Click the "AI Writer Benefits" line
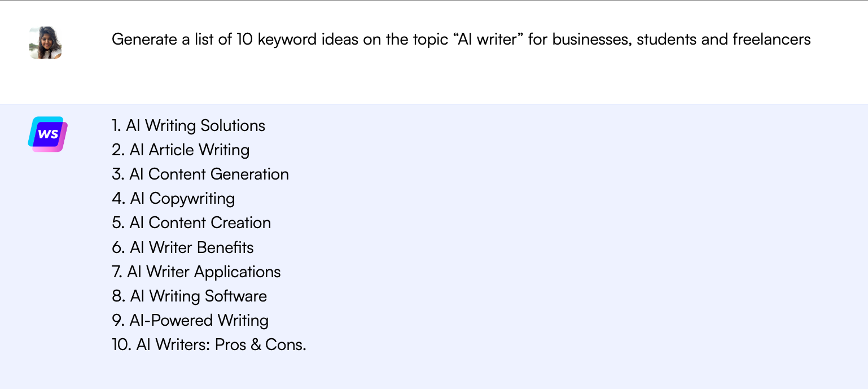The width and height of the screenshot is (868, 389). (x=183, y=247)
